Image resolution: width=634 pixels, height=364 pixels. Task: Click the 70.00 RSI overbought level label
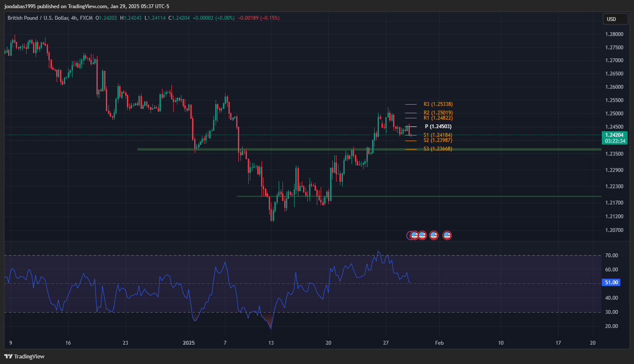pyautogui.click(x=611, y=255)
